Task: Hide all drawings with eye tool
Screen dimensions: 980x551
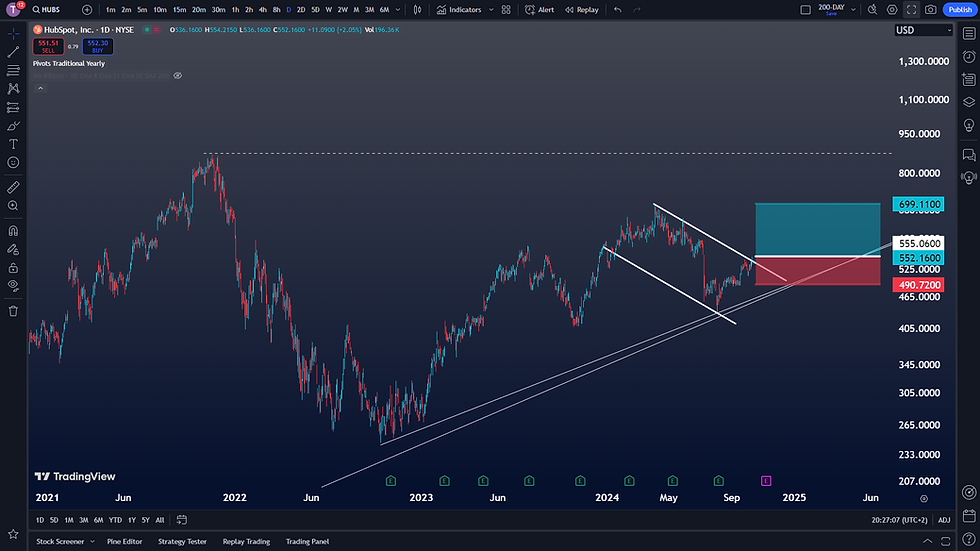Action: [x=13, y=285]
